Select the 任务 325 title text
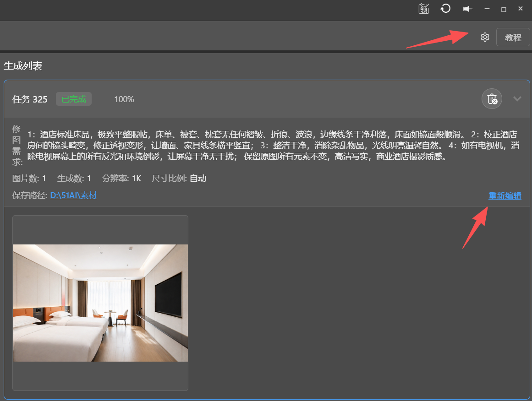Image resolution: width=532 pixels, height=401 pixels. click(x=30, y=99)
